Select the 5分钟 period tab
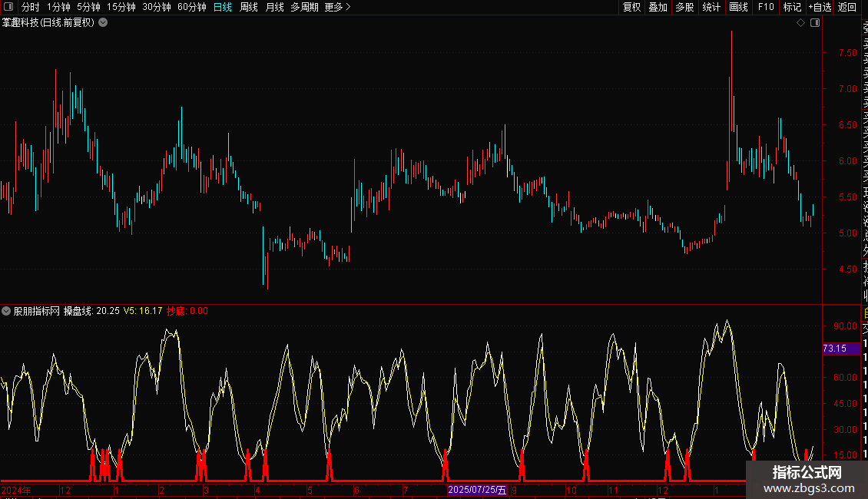Viewport: 868px width, 499px height. [88, 7]
